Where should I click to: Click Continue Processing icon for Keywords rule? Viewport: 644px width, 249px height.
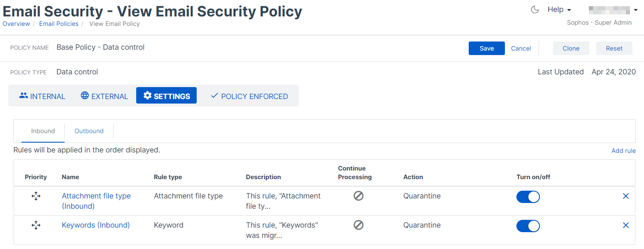click(358, 225)
